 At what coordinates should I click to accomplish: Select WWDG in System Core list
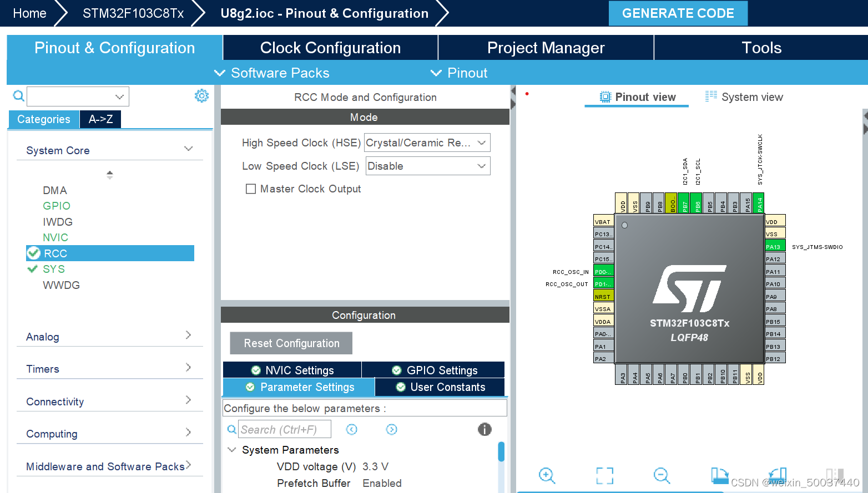click(x=61, y=285)
